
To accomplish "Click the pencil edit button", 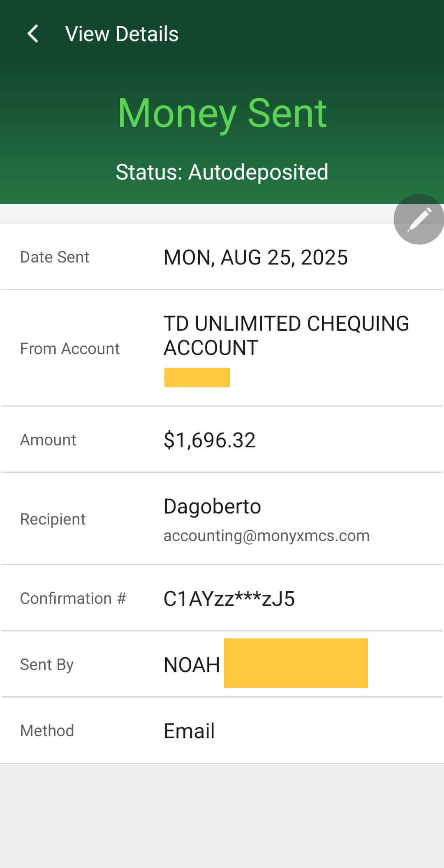I will [419, 219].
